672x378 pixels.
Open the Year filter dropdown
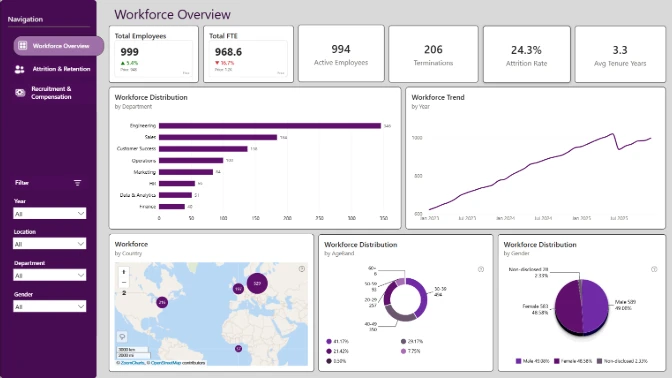coord(50,213)
